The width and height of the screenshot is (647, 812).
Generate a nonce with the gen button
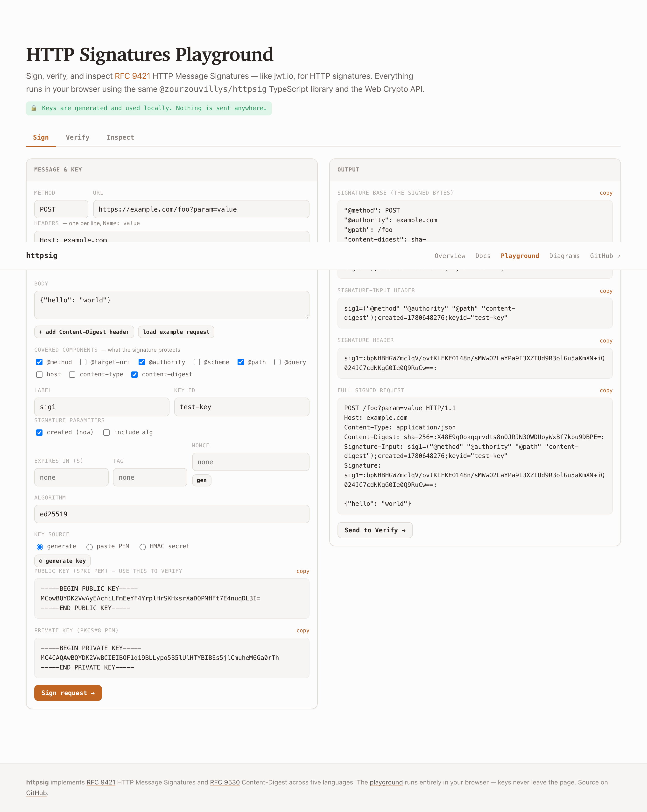pos(202,480)
